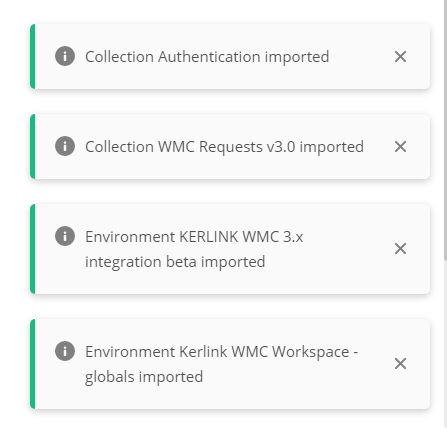Click the globals imported text line

(x=144, y=377)
